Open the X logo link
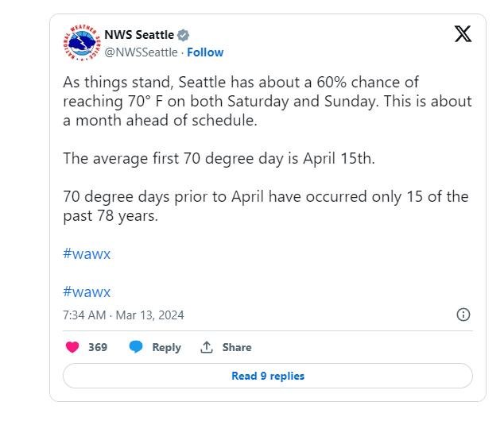Viewport: 504px width, 421px height. [x=463, y=34]
